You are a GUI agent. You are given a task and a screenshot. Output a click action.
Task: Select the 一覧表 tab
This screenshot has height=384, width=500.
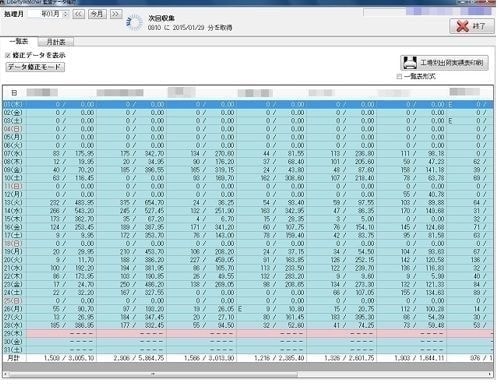pyautogui.click(x=19, y=41)
